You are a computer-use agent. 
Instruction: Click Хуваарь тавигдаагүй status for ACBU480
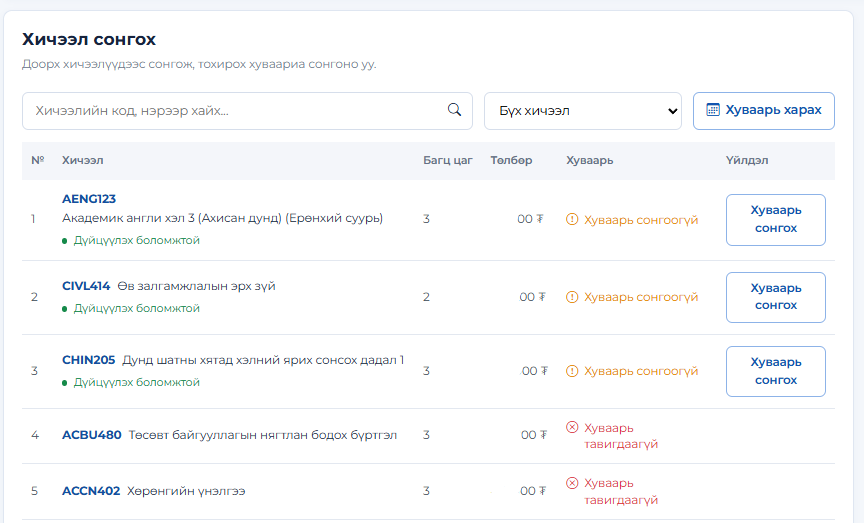pos(621,436)
